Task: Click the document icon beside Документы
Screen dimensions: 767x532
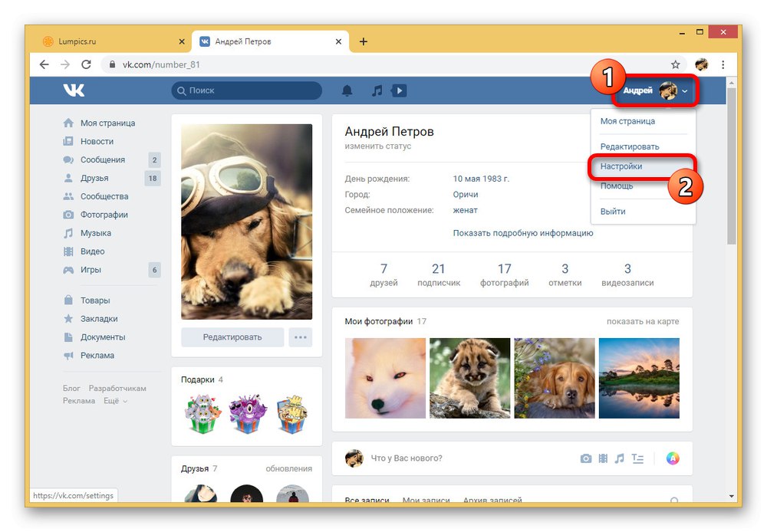Action: pyautogui.click(x=68, y=337)
